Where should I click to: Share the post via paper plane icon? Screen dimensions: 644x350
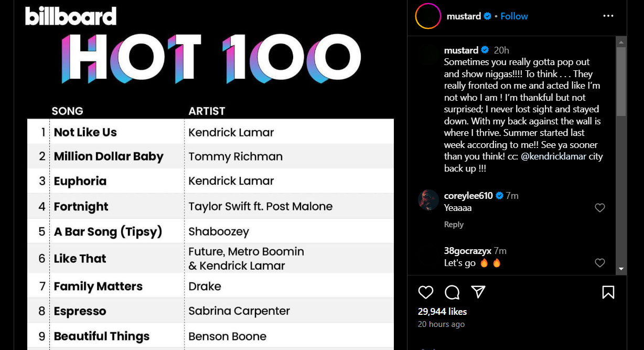pos(478,292)
